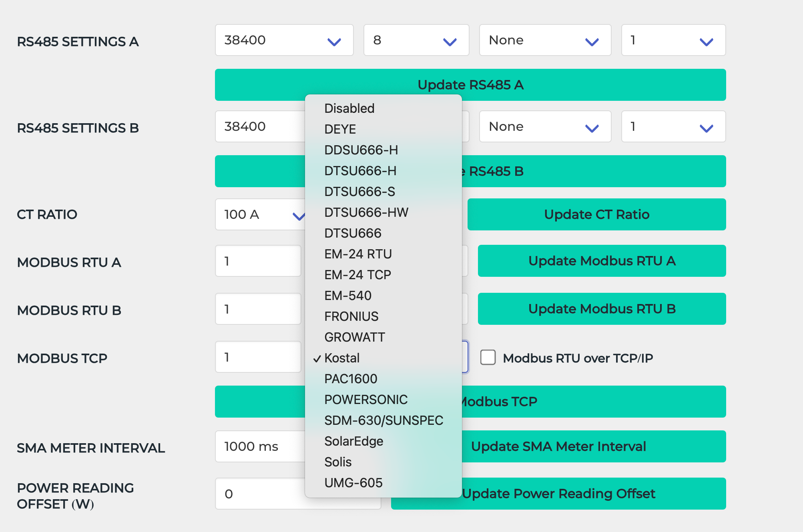Image resolution: width=803 pixels, height=532 pixels.
Task: Pick the UMG-605 option
Action: pos(353,483)
